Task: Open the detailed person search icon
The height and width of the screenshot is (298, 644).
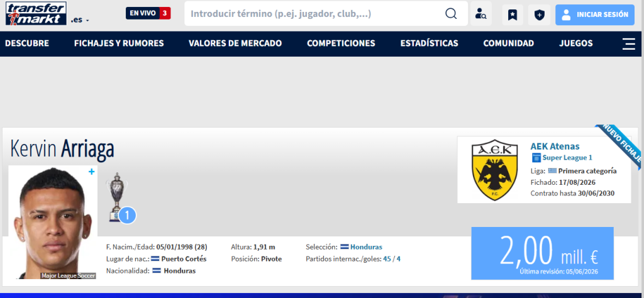Action: click(x=480, y=14)
